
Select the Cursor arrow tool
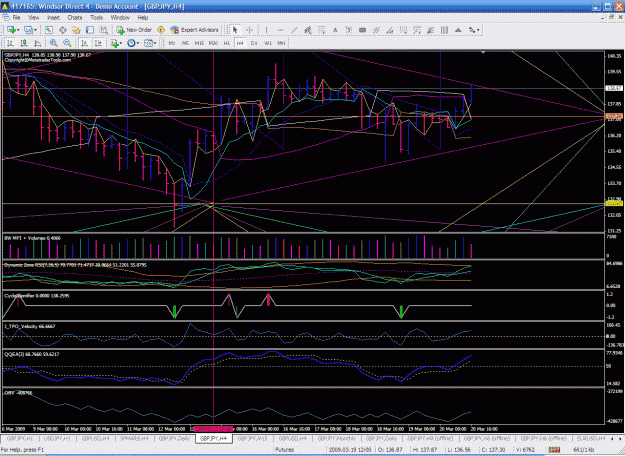coord(235,30)
